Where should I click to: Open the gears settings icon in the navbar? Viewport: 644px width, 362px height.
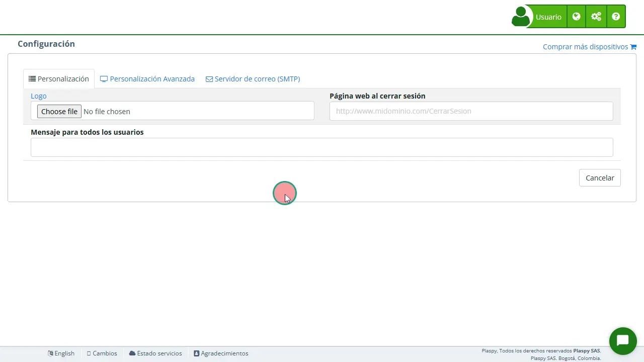pyautogui.click(x=596, y=17)
